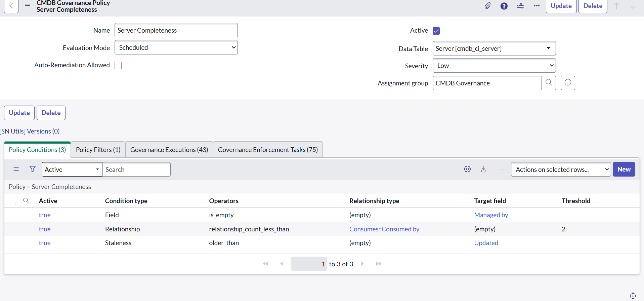Enable Auto-Remediation Allowed checkbox
Image resolution: width=644 pixels, height=301 pixels.
coord(118,66)
